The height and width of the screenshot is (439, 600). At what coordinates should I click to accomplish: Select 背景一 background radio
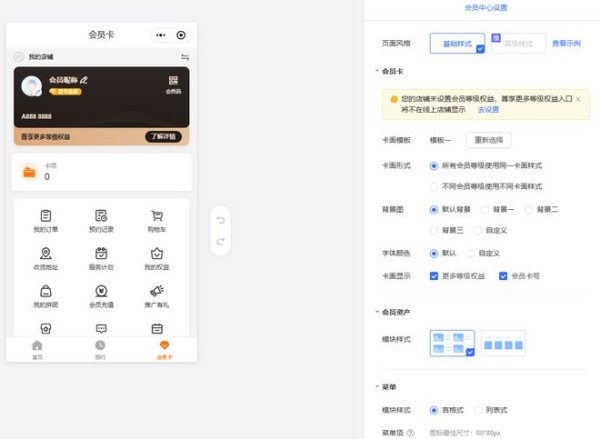coord(485,210)
